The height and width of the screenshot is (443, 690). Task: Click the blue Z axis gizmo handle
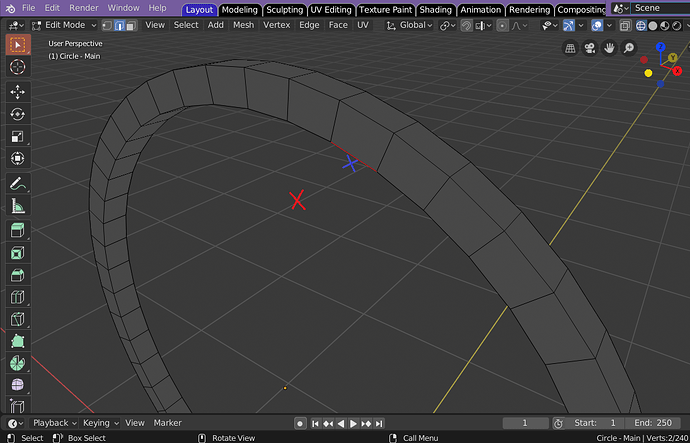(x=661, y=47)
